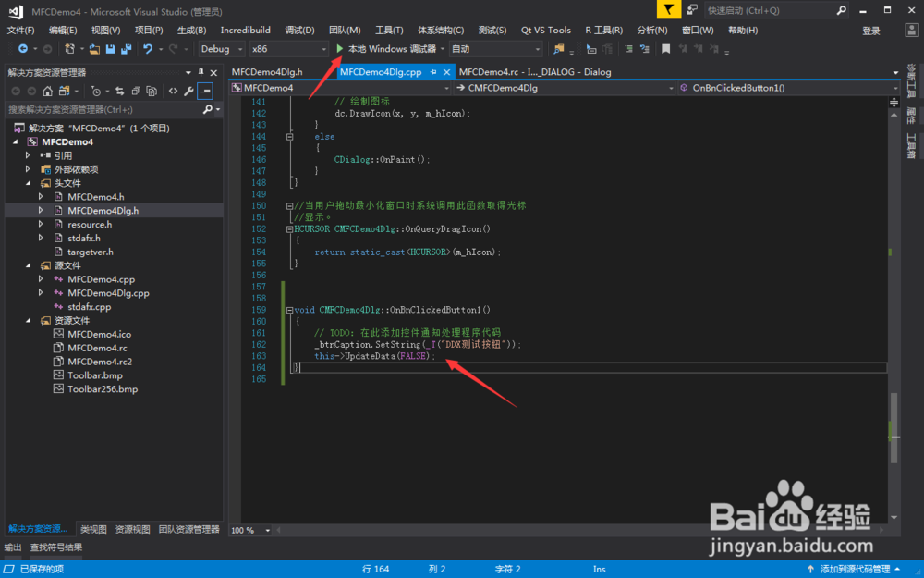This screenshot has height=578, width=924.
Task: Open the OnBnClickedButton1() member dropdown
Action: click(x=789, y=88)
